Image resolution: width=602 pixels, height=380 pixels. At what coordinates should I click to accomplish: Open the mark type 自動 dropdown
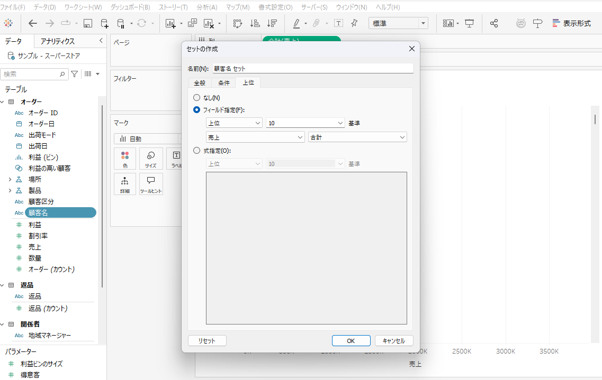pyautogui.click(x=147, y=139)
